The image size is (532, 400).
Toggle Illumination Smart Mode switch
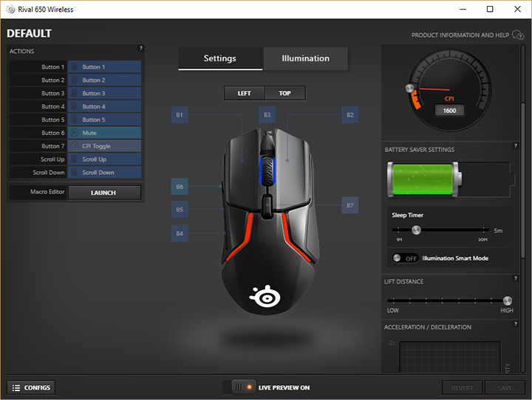pyautogui.click(x=405, y=258)
